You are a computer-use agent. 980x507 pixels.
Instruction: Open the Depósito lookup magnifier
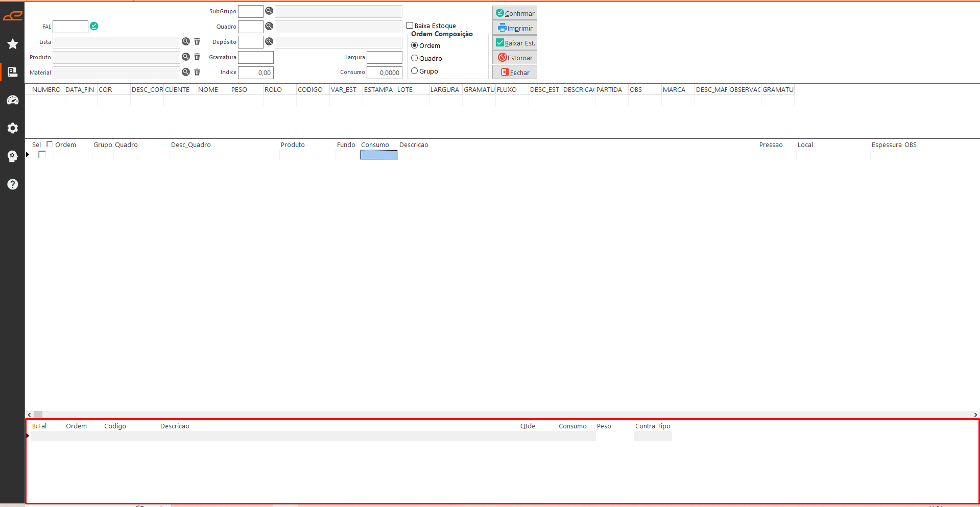(269, 41)
